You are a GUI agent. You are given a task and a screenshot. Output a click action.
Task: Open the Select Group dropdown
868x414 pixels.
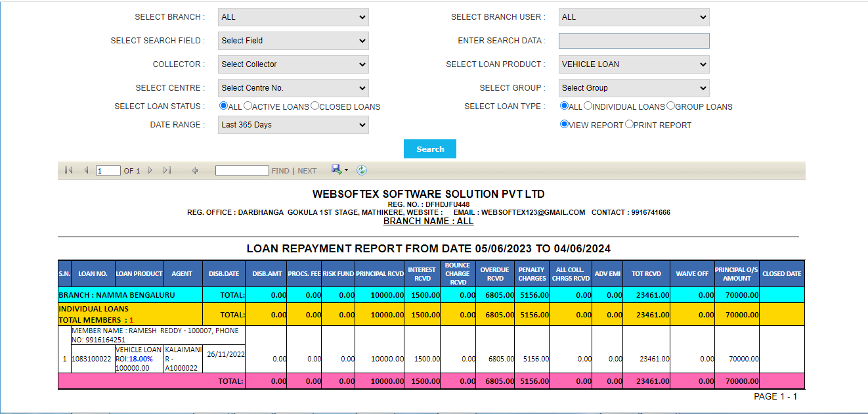634,88
